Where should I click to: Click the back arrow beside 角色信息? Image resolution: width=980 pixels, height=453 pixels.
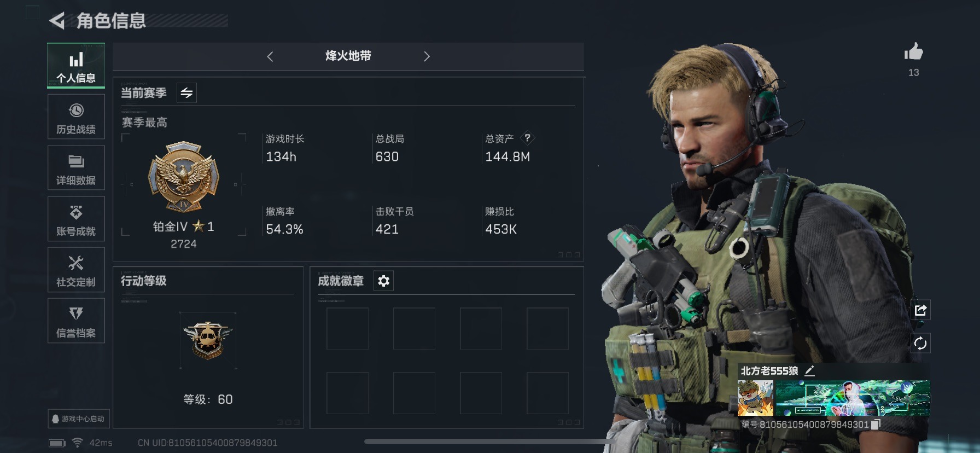click(57, 21)
